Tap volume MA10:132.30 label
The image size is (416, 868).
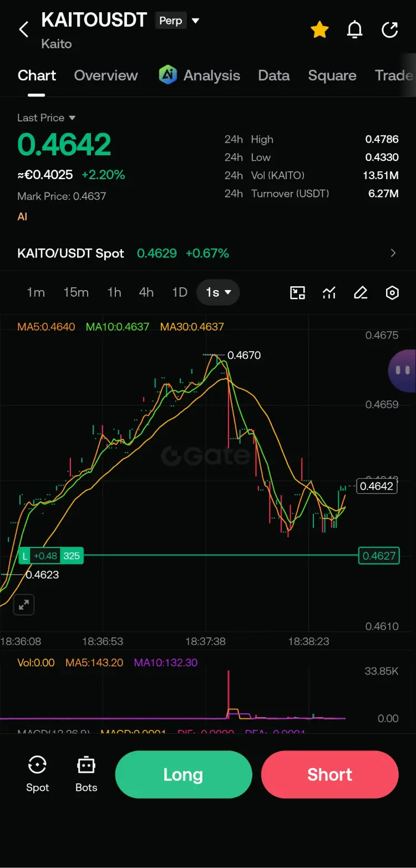click(x=166, y=663)
